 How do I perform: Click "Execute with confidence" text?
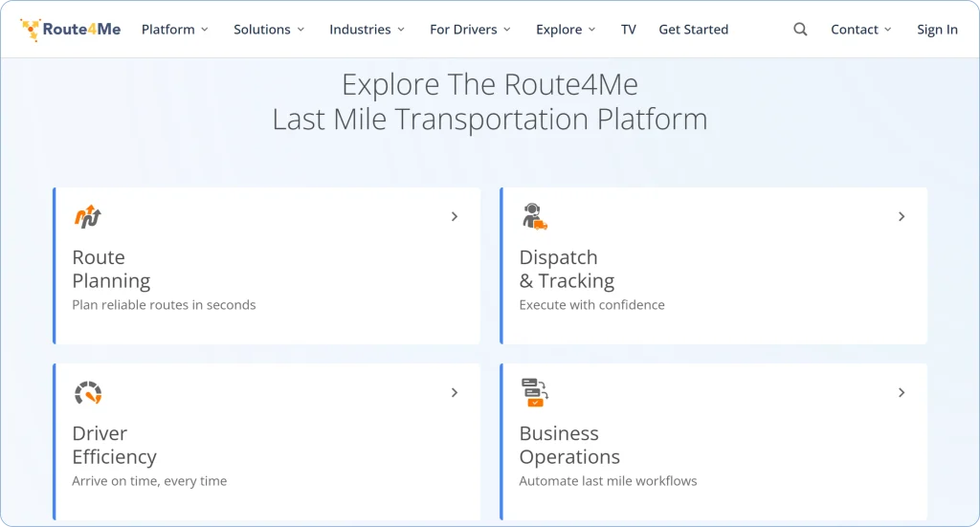pos(591,305)
